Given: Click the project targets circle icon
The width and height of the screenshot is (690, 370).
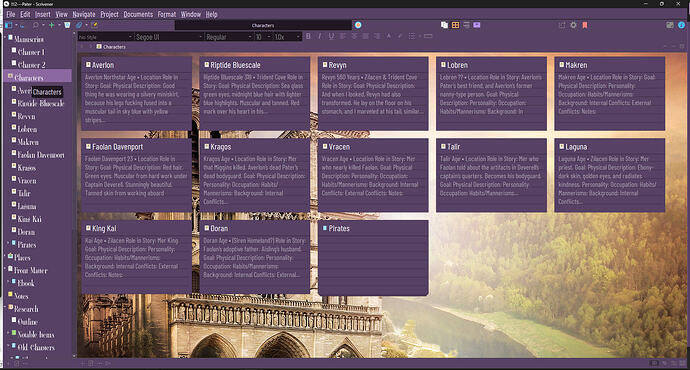Looking at the screenshot, I should [358, 25].
